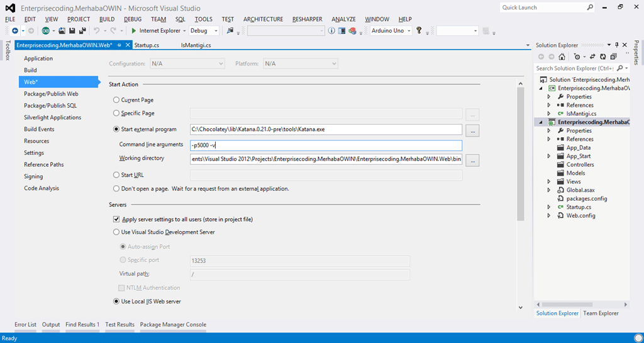Screen dimensions: 644x343
Task: Switch to the Team Explorer tab
Action: coord(601,313)
